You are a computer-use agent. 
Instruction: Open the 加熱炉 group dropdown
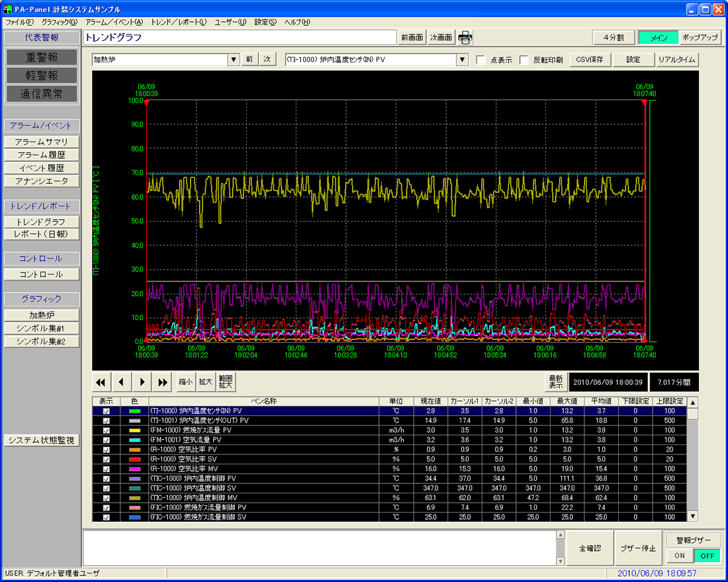coord(233,60)
